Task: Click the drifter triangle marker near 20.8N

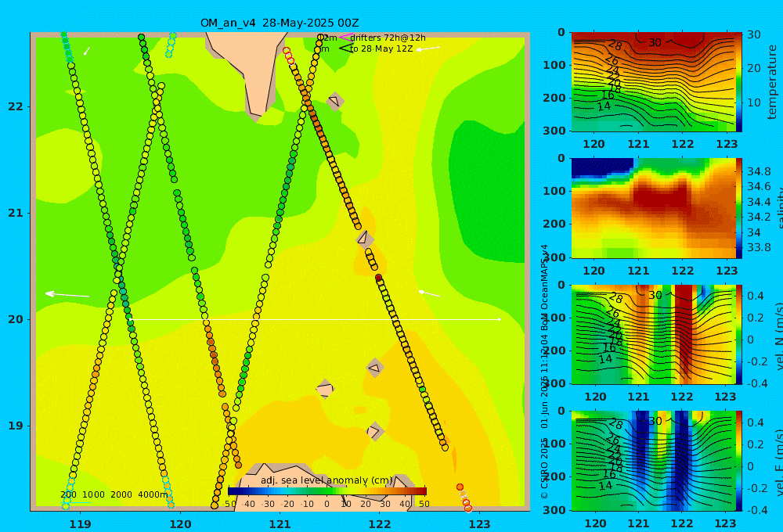Action: pos(365,239)
